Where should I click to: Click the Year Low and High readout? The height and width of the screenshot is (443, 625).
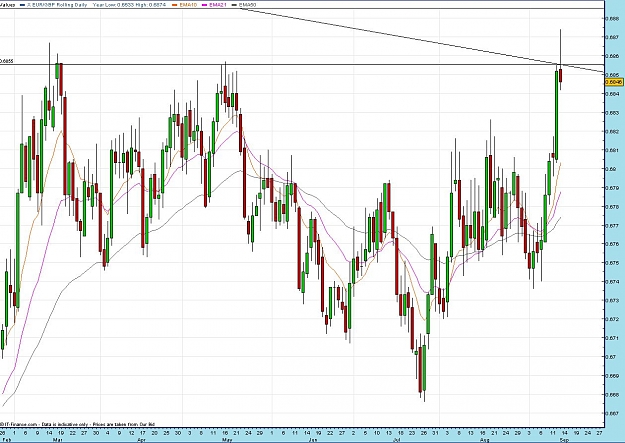[129, 5]
